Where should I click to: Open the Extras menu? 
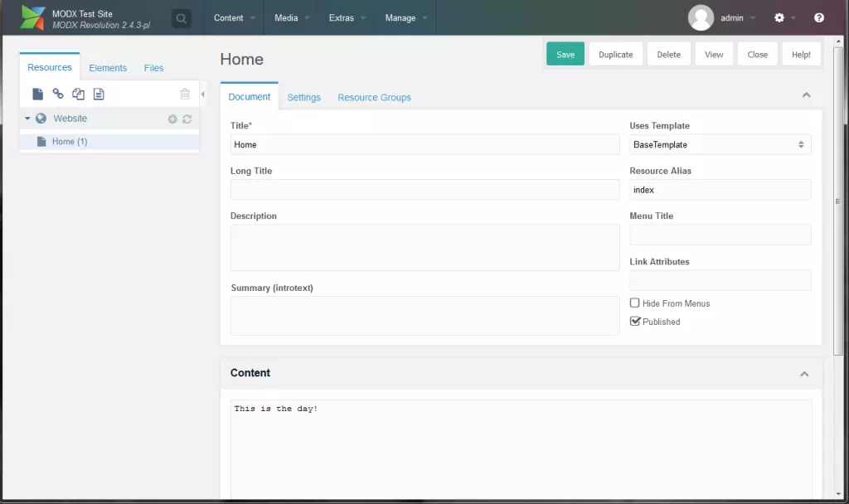[x=347, y=18]
